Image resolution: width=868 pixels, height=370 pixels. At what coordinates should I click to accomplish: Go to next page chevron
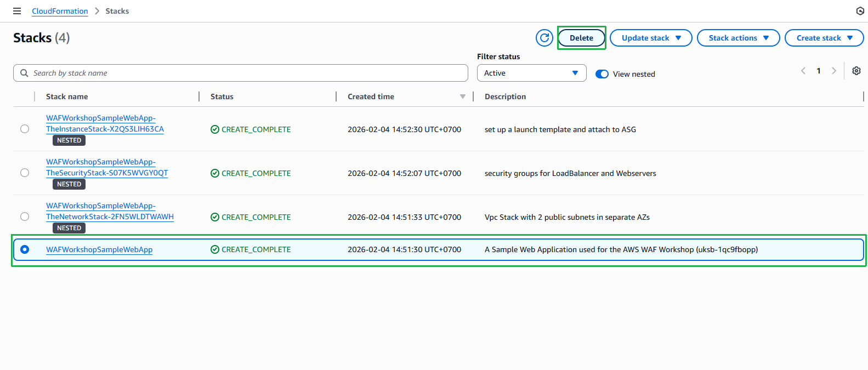pos(834,71)
